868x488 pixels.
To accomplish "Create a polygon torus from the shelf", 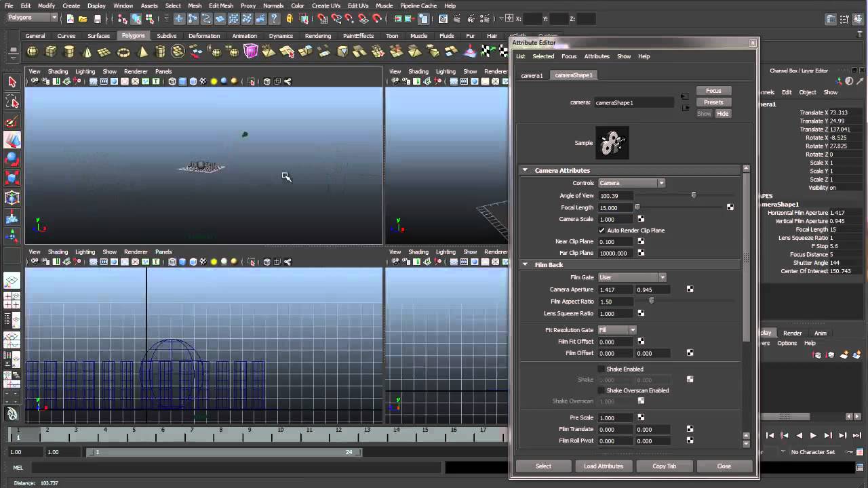I will pos(123,52).
